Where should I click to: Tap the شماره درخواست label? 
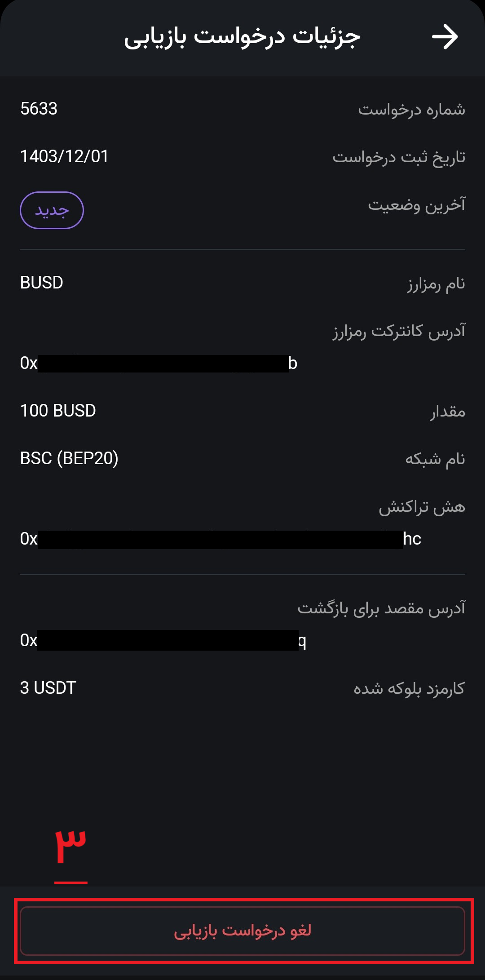pos(411,109)
